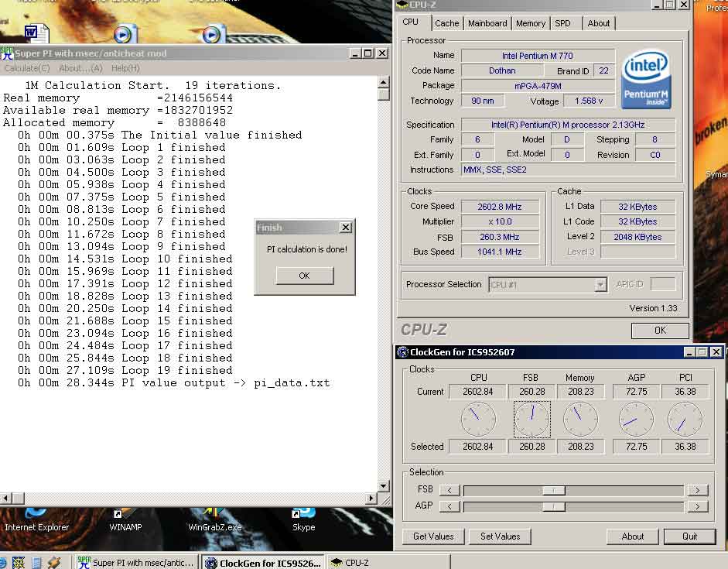Switch to the SPD tab
Screen dimensions: 728x569
(x=562, y=23)
